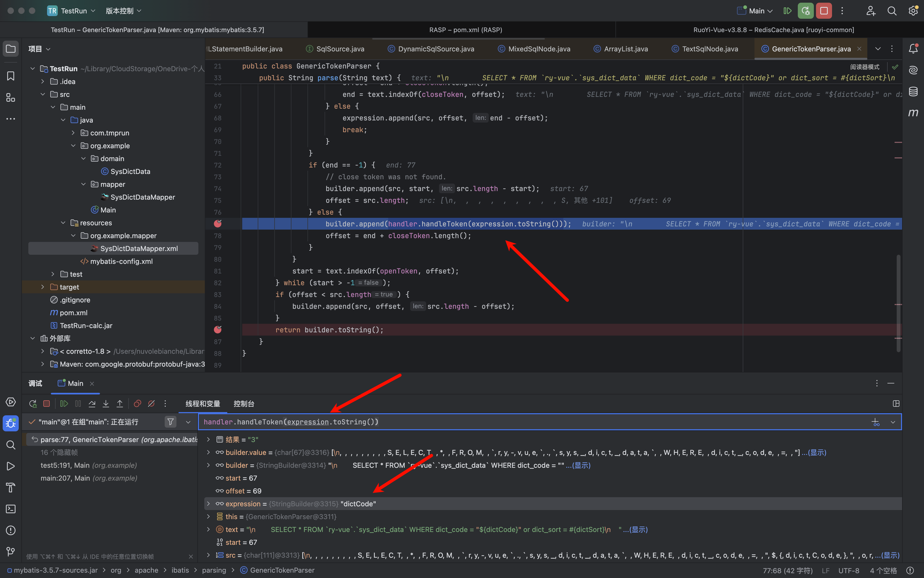Open the Problems tool window
This screenshot has width=924, height=578.
11,530
